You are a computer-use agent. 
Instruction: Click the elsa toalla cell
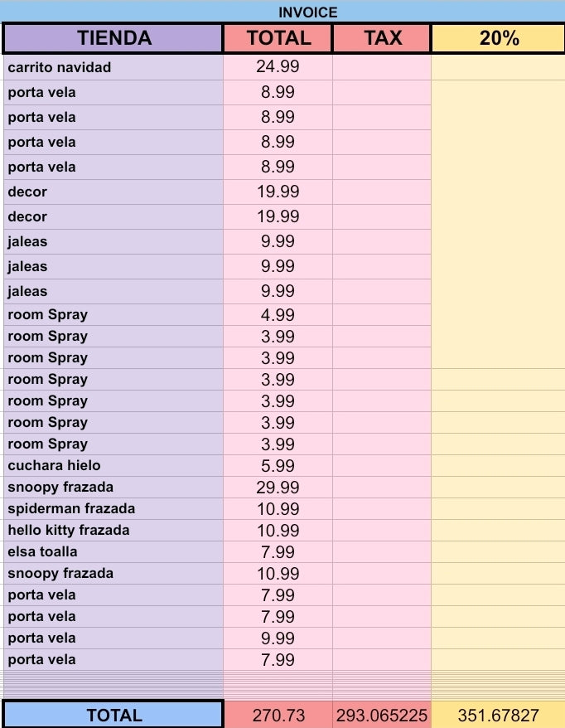(113, 552)
